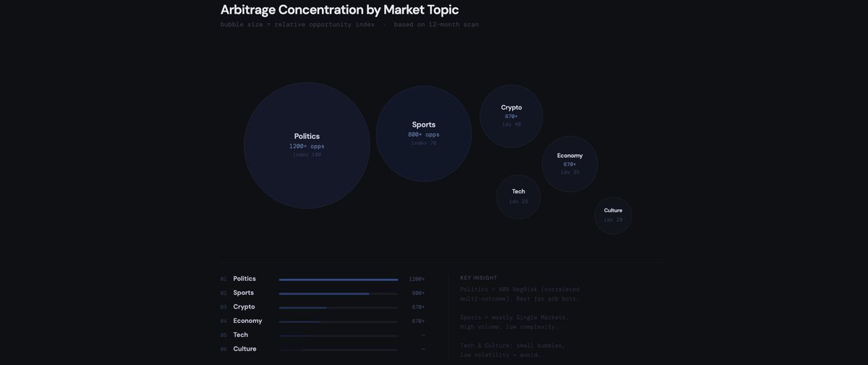Select the Economy bubble in the chart

tap(570, 164)
